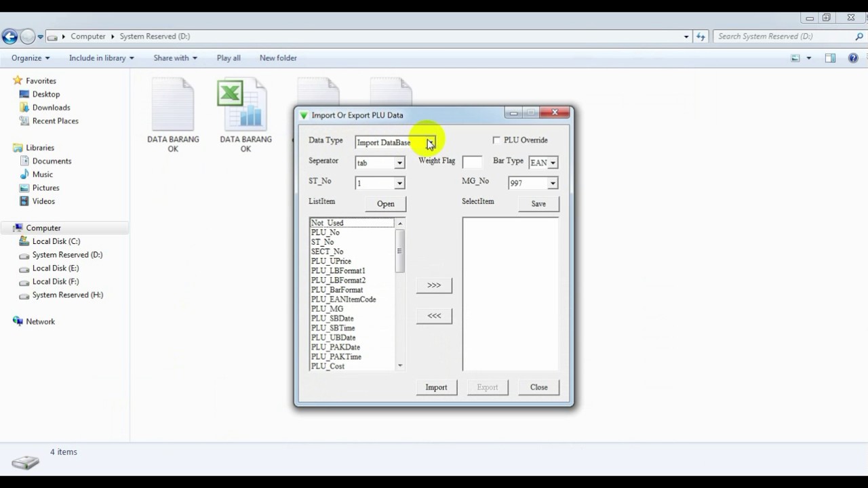This screenshot has height=488, width=868.
Task: Select PLU_Cost in the list
Action: click(328, 366)
